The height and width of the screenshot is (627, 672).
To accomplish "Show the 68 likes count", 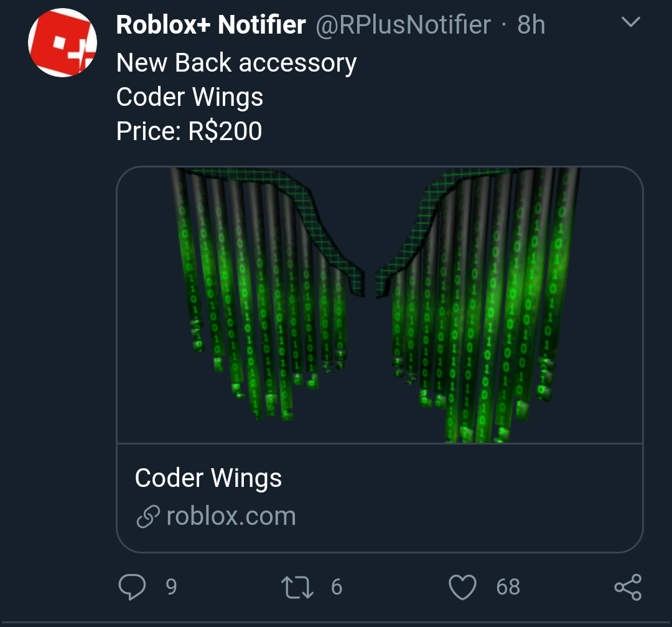I will 508,587.
